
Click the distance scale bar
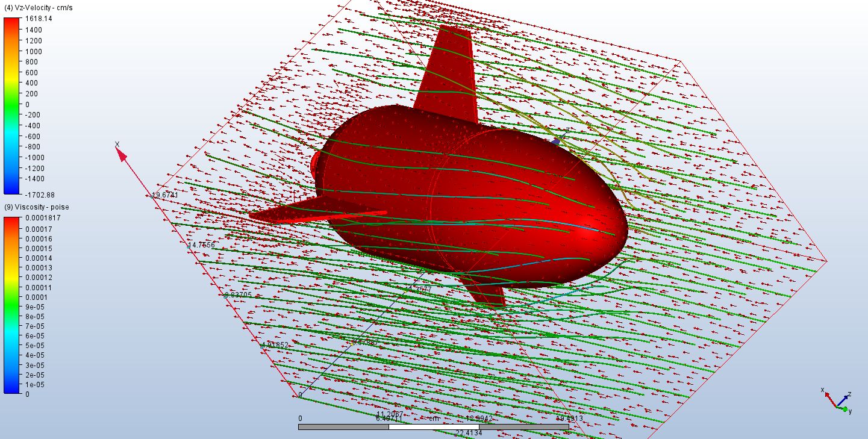(x=434, y=427)
